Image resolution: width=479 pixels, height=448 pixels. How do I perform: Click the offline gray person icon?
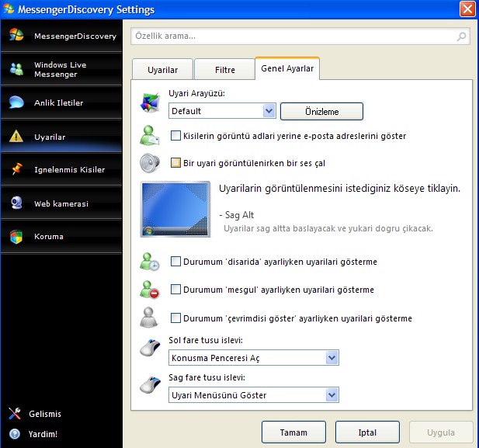pyautogui.click(x=149, y=318)
